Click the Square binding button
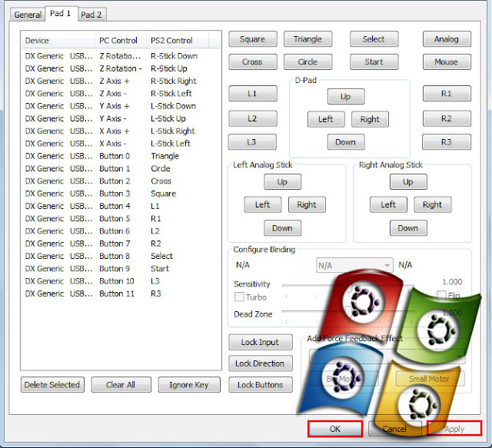This screenshot has width=492, height=448. (x=253, y=39)
